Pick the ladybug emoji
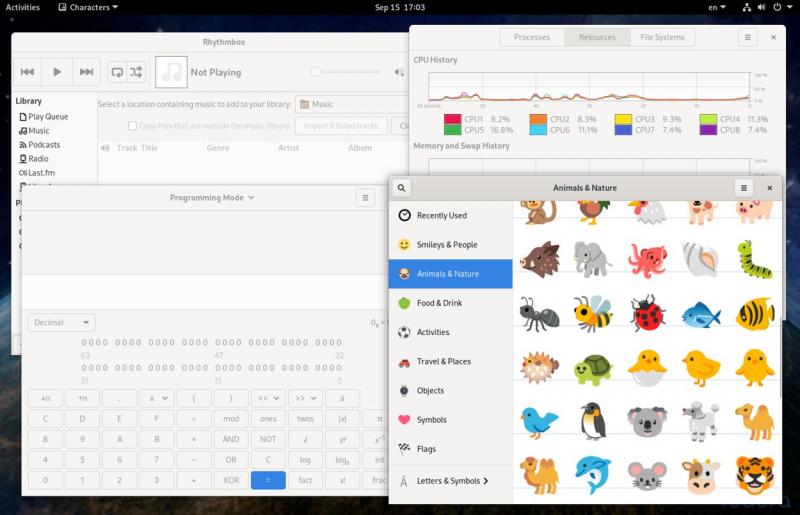The width and height of the screenshot is (800, 515). (647, 314)
